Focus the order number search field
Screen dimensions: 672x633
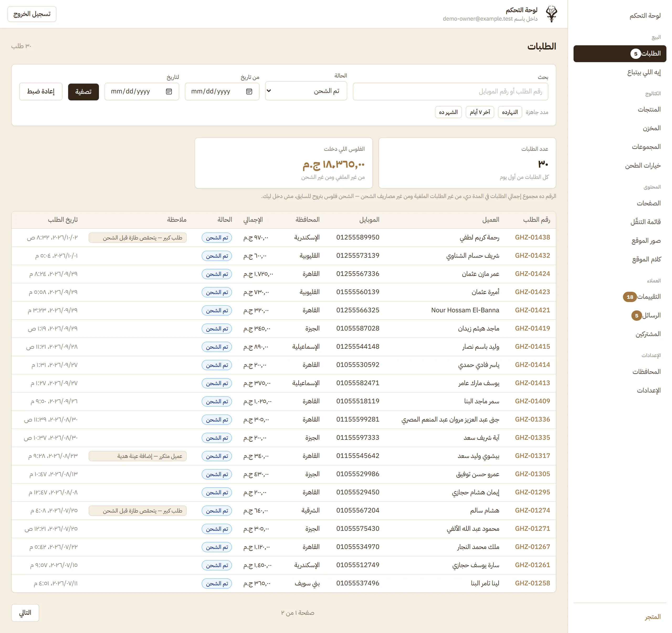click(450, 92)
